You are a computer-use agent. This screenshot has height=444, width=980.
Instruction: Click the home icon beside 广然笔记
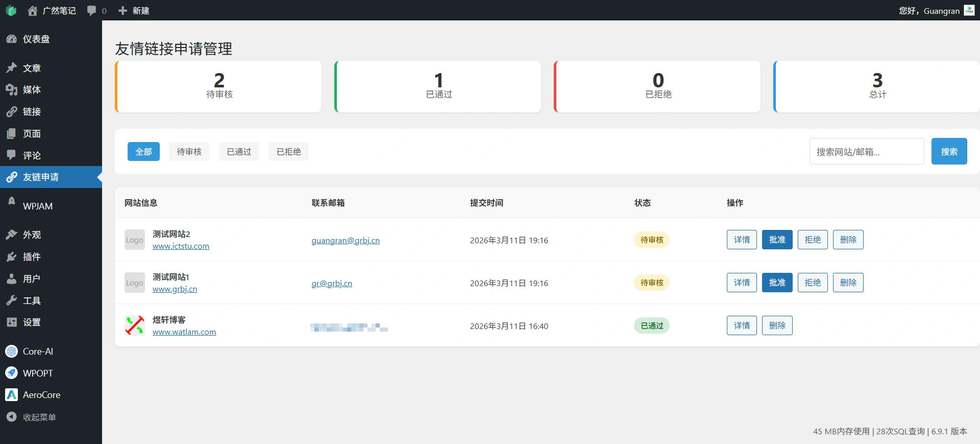(x=33, y=11)
